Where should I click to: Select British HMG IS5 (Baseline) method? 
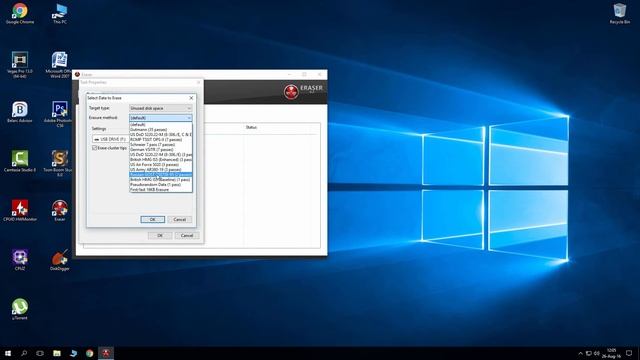[x=160, y=180]
